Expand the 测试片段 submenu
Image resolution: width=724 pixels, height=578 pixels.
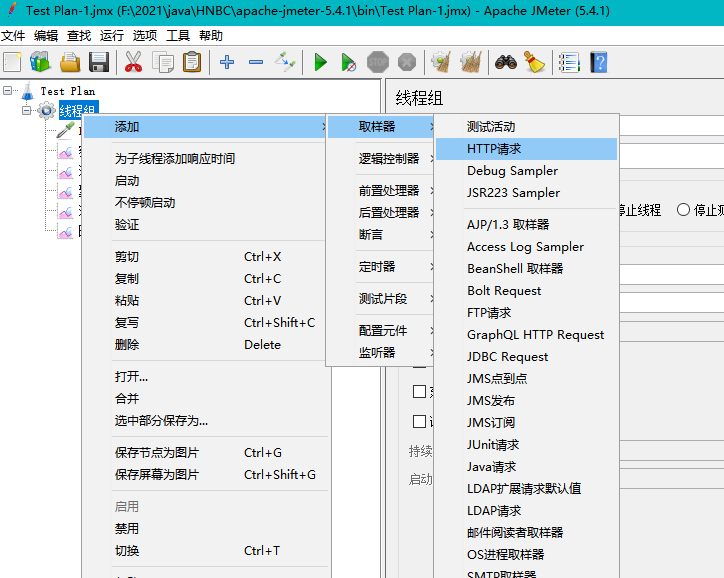[381, 299]
